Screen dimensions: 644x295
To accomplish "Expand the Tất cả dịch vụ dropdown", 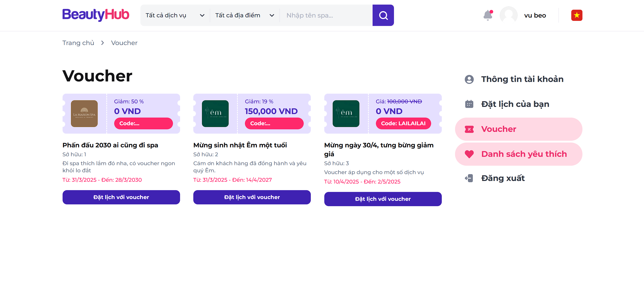I will (x=175, y=15).
